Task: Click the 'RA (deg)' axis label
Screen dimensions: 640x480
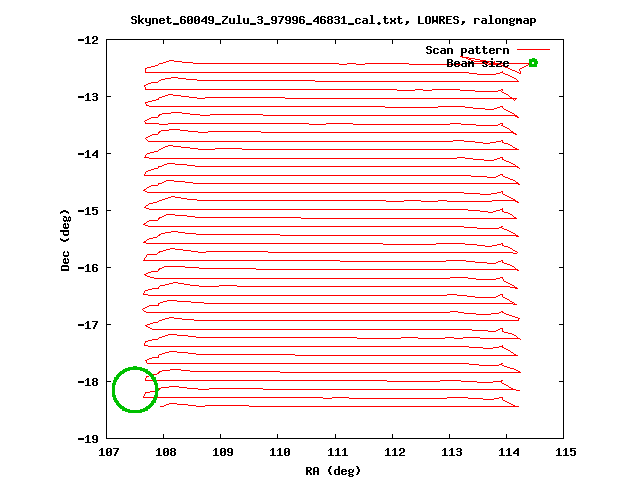Action: (333, 471)
